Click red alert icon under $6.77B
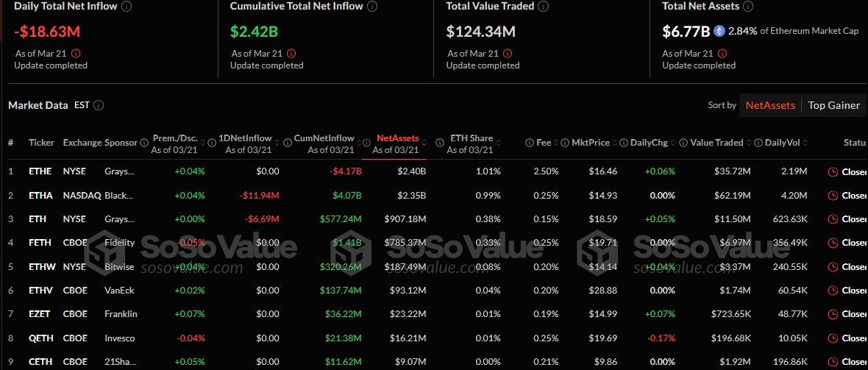Screen dimensions: 868x370 (x=724, y=54)
